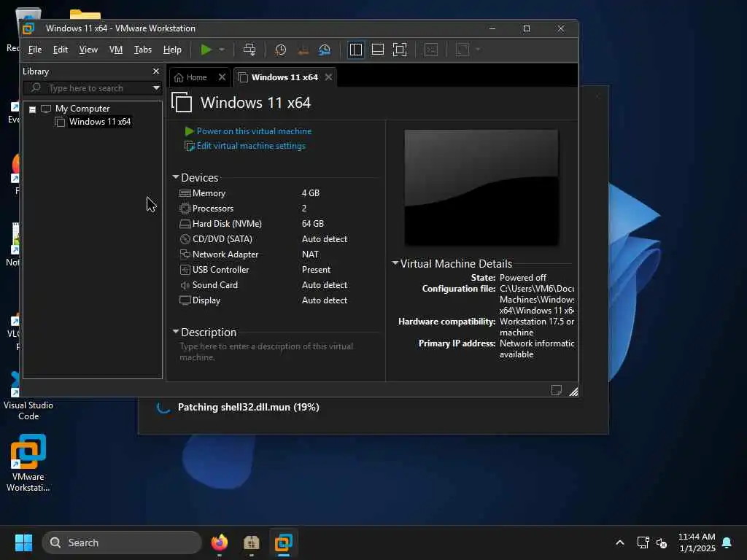Open the Tabs menu
Image resolution: width=747 pixels, height=560 pixels.
coord(143,50)
